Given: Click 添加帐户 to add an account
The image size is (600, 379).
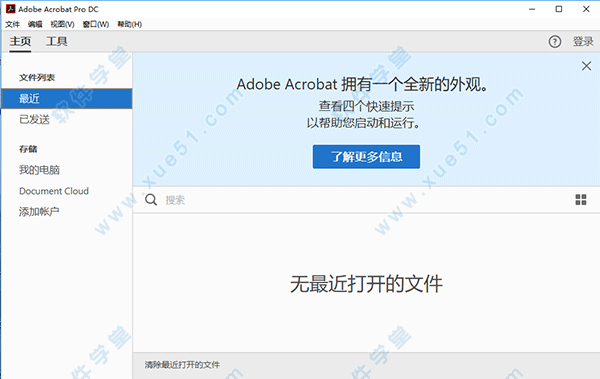Looking at the screenshot, I should click(39, 211).
